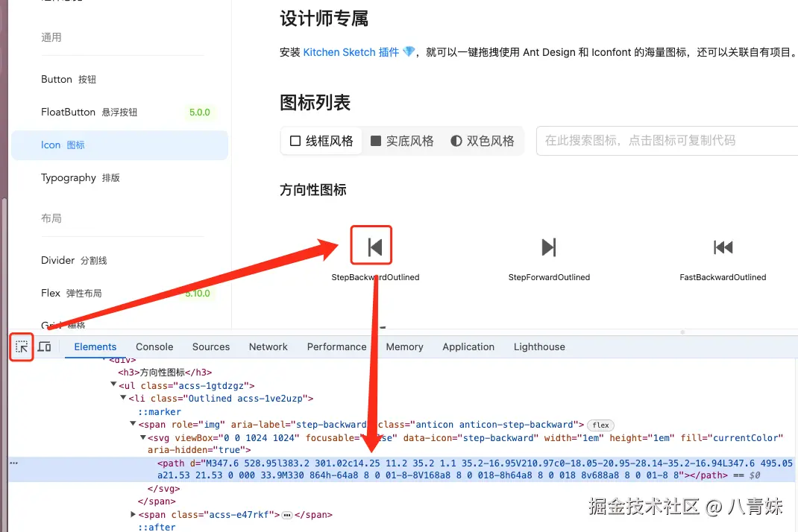Go to Flex 弹性布局 in sidebar
The height and width of the screenshot is (532, 798).
coord(119,294)
